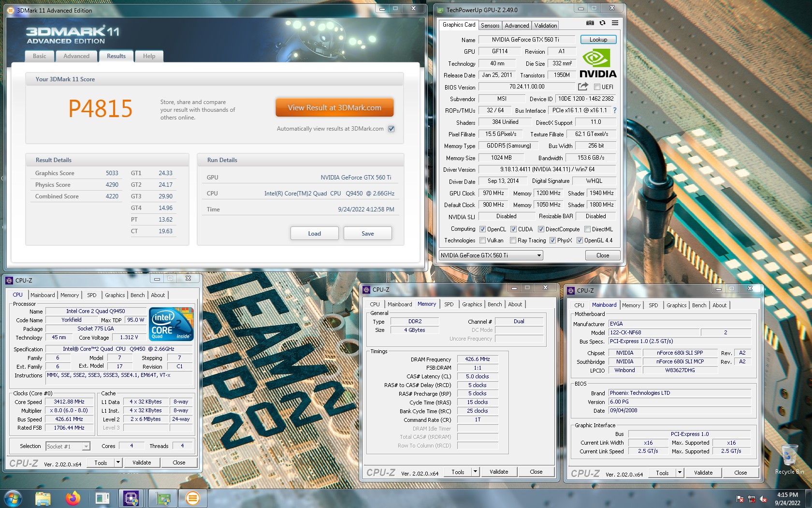
Task: Click Tools button in CPU-Z CPU window
Action: pyautogui.click(x=101, y=463)
